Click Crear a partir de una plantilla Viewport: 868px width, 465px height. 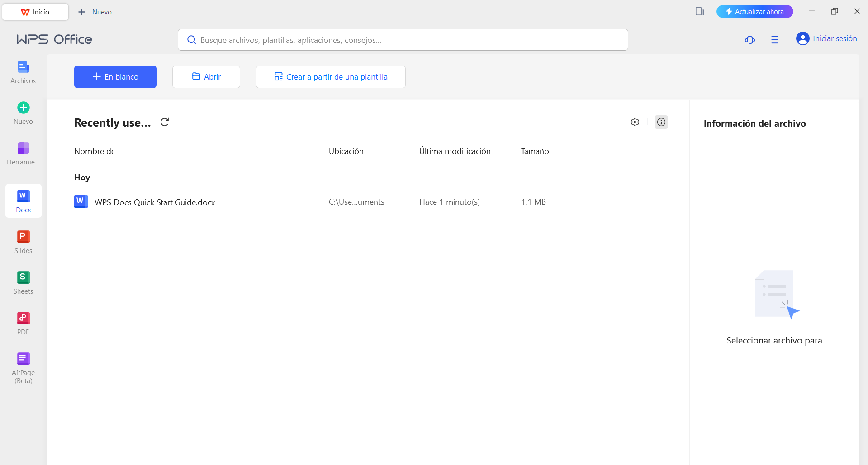(x=331, y=77)
